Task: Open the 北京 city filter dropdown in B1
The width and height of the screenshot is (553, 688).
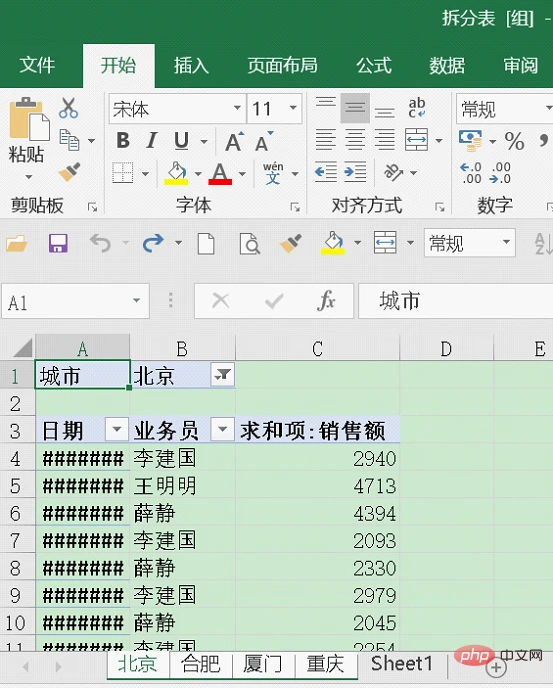Action: click(x=222, y=374)
